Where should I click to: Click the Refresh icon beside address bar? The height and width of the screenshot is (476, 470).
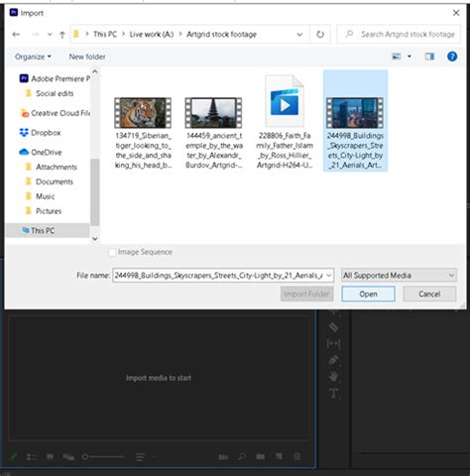point(320,34)
